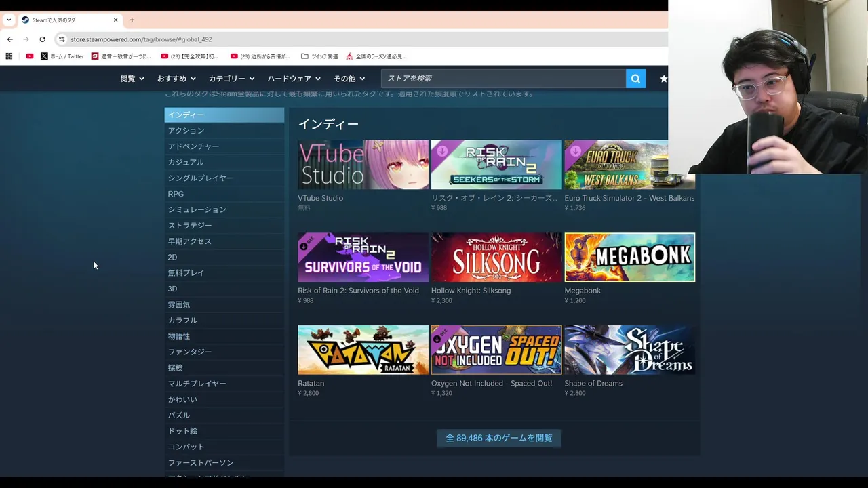868x488 pixels.
Task: Select the 3D tag
Action: [x=224, y=289]
